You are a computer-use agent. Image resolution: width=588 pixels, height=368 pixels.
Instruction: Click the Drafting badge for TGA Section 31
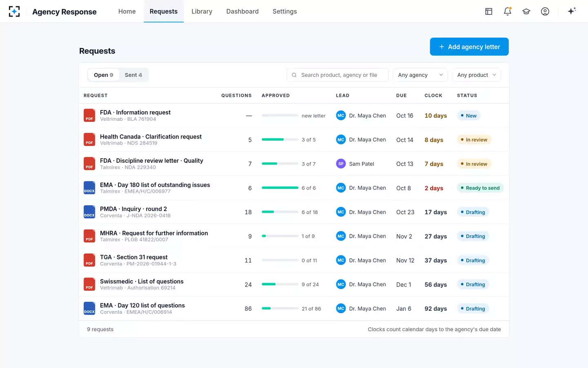click(x=473, y=260)
